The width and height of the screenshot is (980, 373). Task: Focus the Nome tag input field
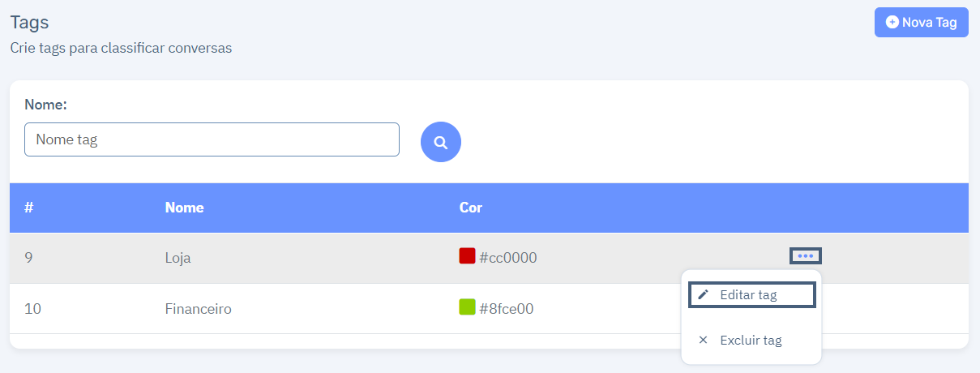click(212, 139)
